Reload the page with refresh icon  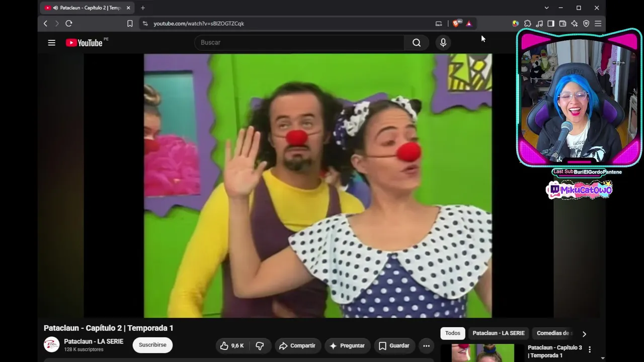(69, 24)
